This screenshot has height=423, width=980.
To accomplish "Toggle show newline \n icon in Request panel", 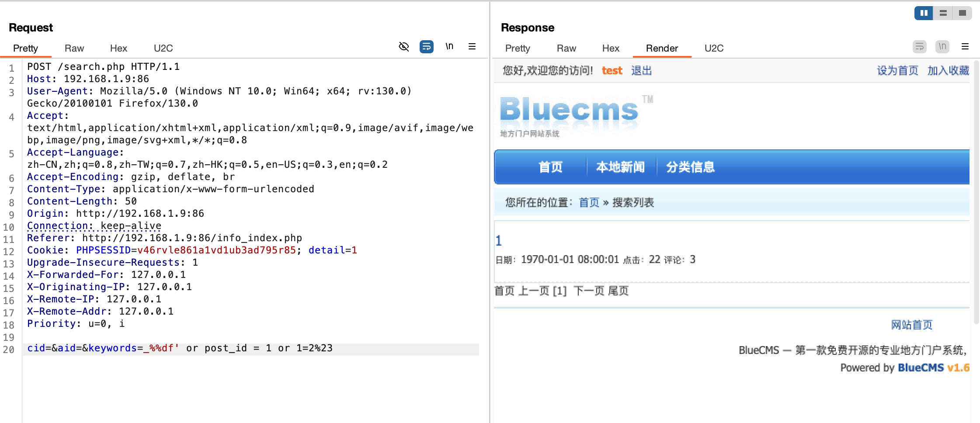I will point(449,46).
